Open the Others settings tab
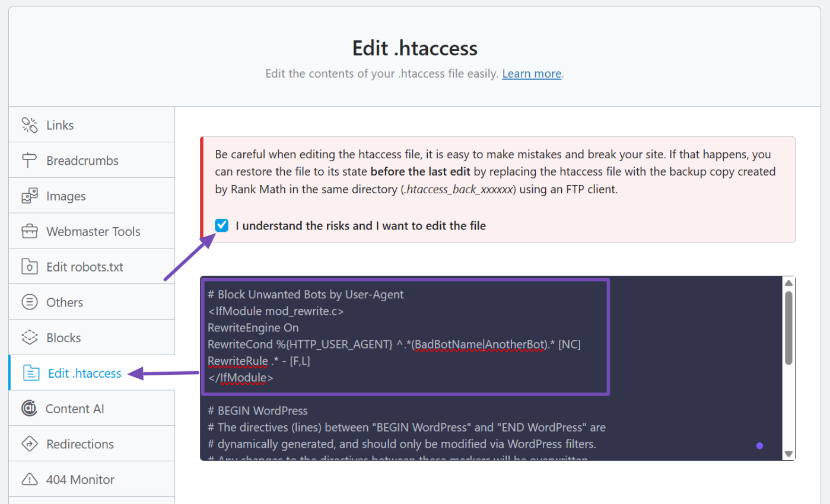Image resolution: width=830 pixels, height=504 pixels. point(65,302)
